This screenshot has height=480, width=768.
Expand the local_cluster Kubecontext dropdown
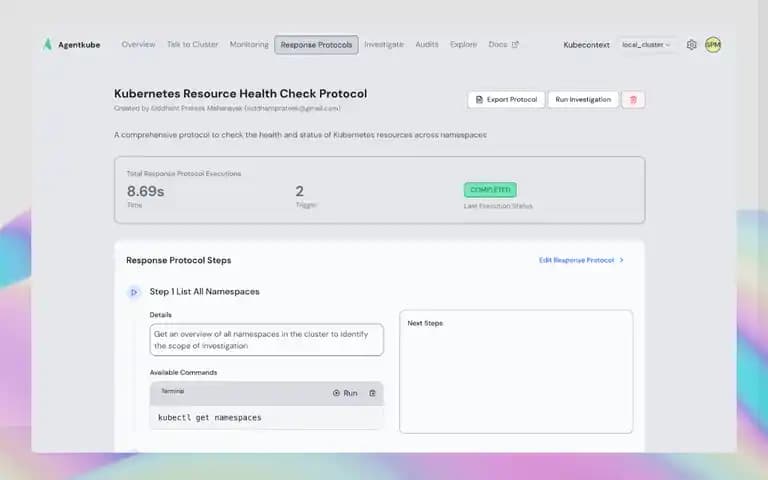click(646, 45)
